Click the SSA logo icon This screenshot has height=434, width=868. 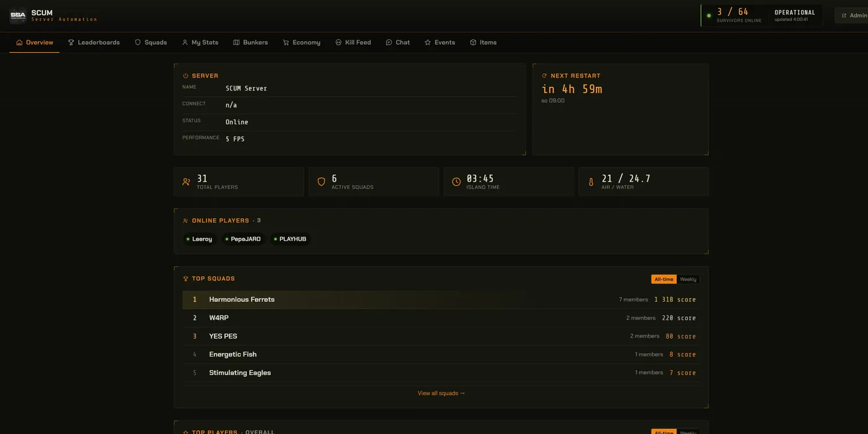pyautogui.click(x=18, y=15)
